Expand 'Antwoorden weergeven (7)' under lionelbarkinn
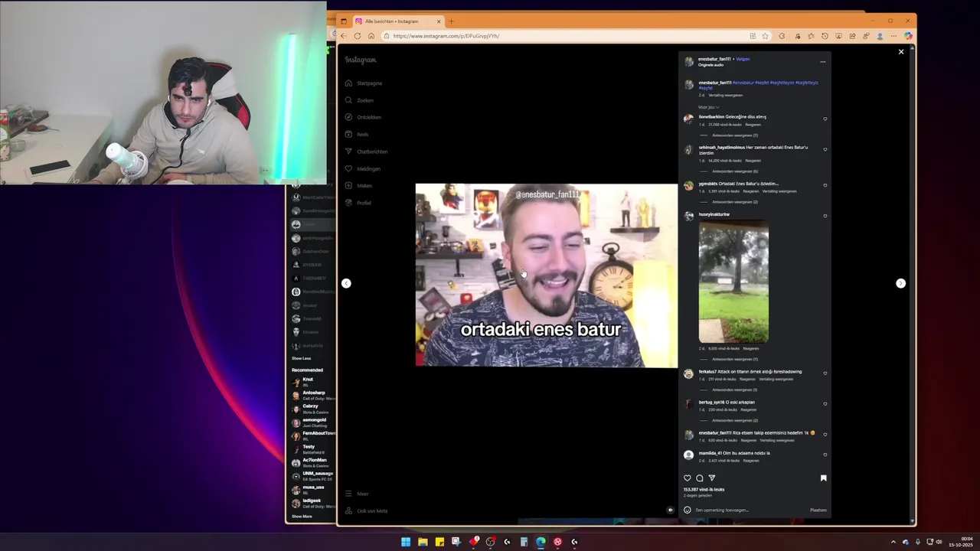The width and height of the screenshot is (980, 551). pyautogui.click(x=734, y=135)
